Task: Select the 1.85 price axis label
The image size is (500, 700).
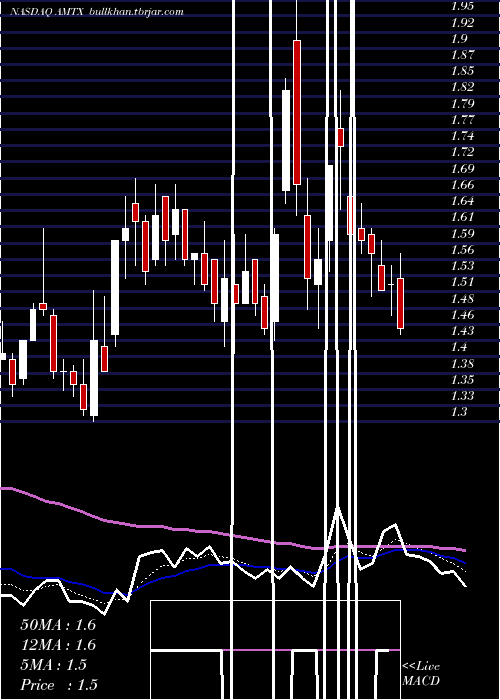Action: [x=462, y=71]
